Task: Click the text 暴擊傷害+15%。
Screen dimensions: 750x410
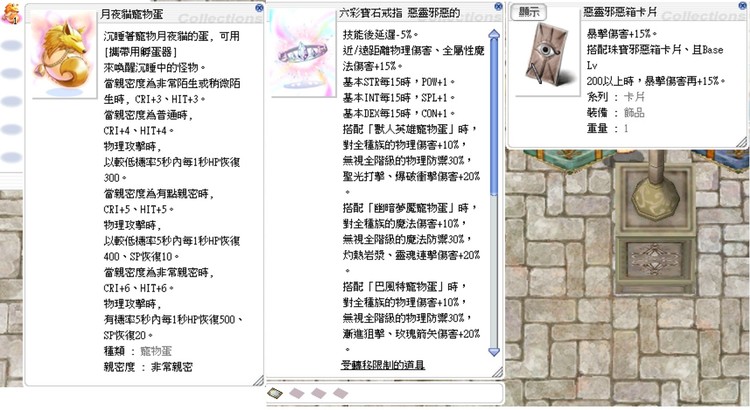Action: [x=622, y=33]
